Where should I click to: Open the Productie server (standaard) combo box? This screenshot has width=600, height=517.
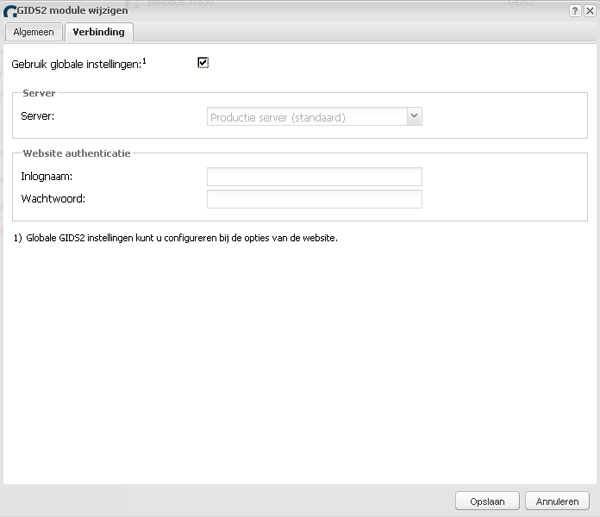pos(314,117)
